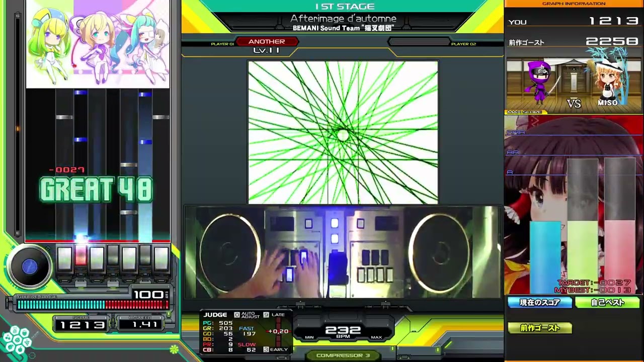The width and height of the screenshot is (644, 362).
Task: Tap the third white key
Action: (x=97, y=258)
